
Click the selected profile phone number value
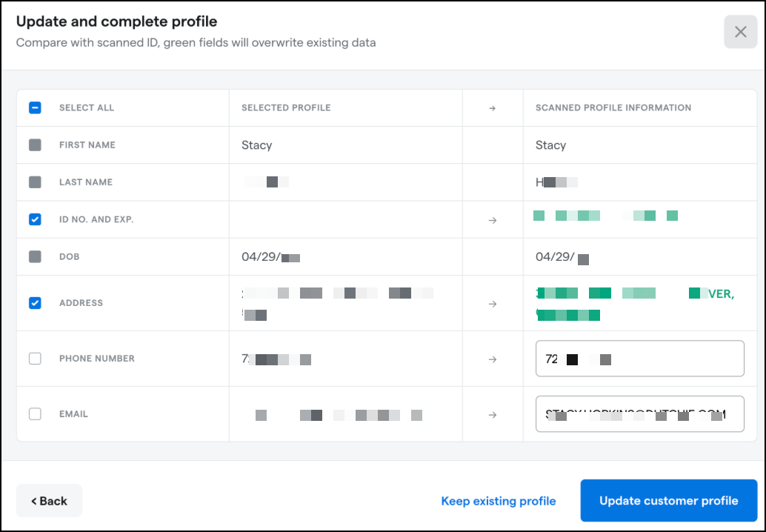click(x=276, y=359)
